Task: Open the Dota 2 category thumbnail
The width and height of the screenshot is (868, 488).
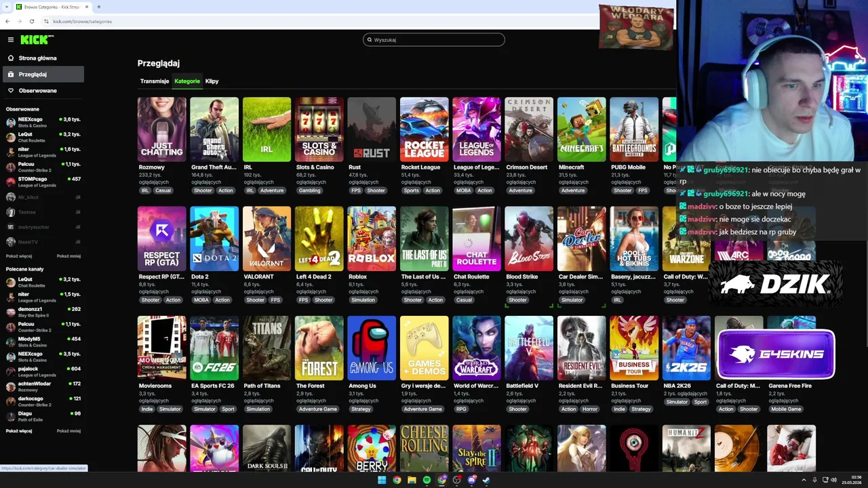Action: pos(214,239)
